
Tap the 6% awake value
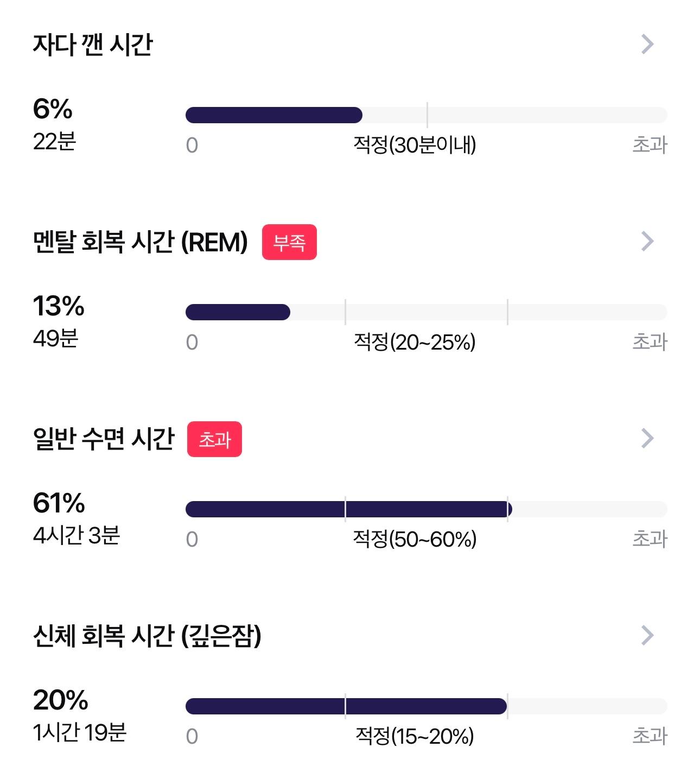(53, 109)
